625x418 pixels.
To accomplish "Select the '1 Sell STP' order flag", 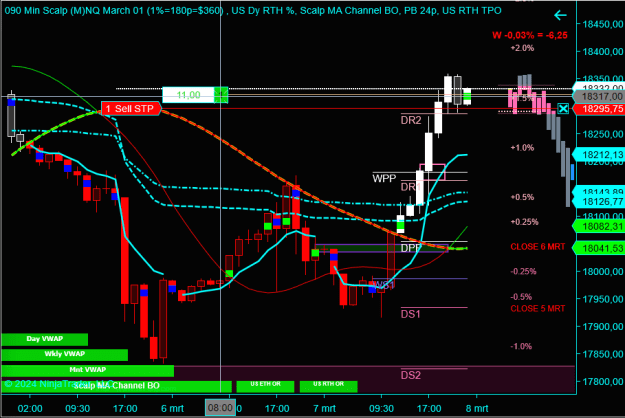I will 131,108.
